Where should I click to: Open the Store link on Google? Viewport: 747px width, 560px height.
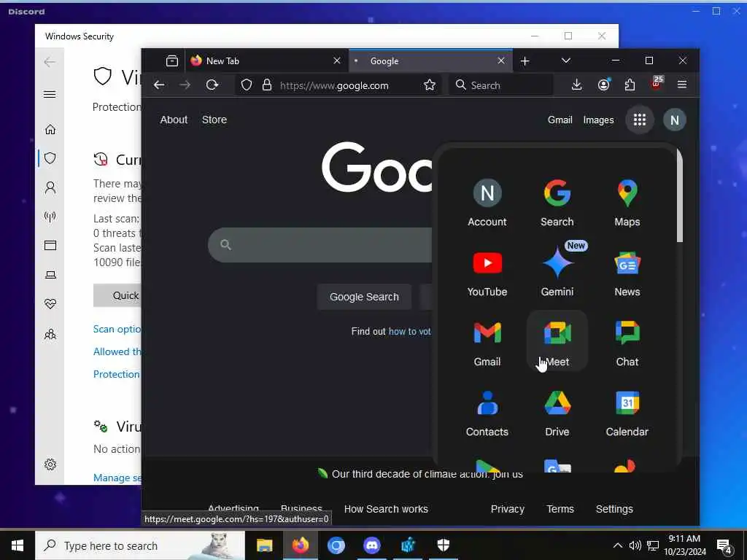click(214, 120)
